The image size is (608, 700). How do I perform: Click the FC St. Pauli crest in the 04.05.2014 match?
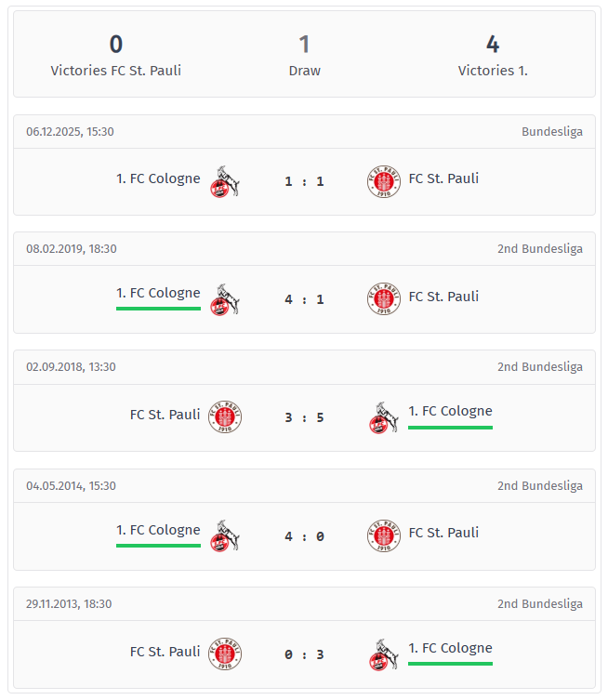pyautogui.click(x=383, y=535)
